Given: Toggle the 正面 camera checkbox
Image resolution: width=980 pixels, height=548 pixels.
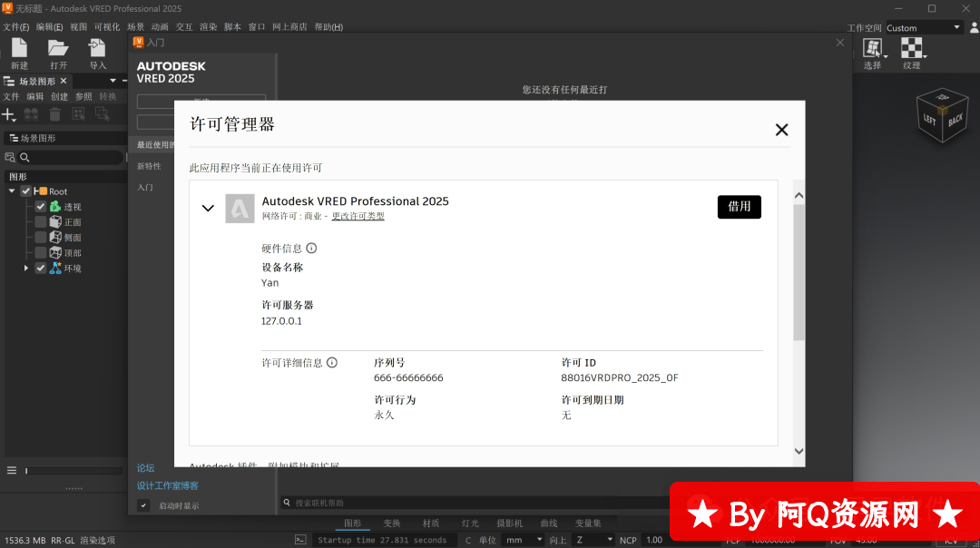Looking at the screenshot, I should [41, 221].
